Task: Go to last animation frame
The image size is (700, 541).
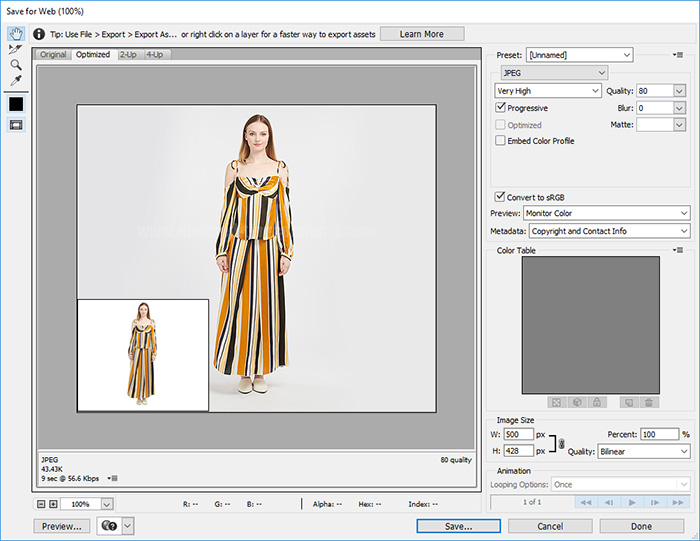Action: pyautogui.click(x=678, y=502)
